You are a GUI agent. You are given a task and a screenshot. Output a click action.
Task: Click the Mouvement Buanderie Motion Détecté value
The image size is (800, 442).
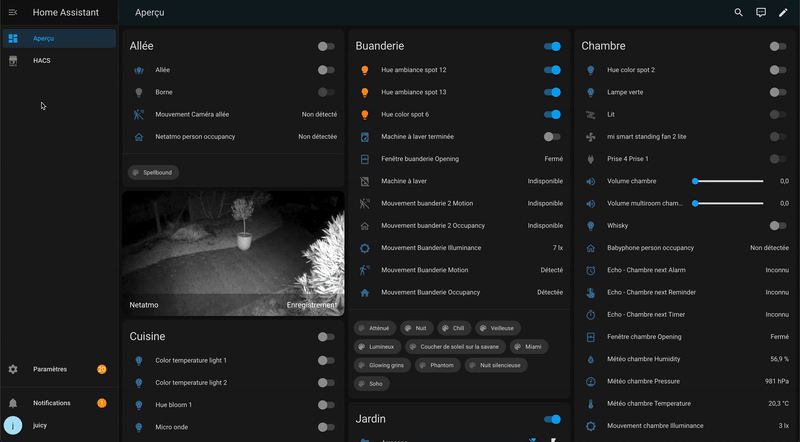552,270
